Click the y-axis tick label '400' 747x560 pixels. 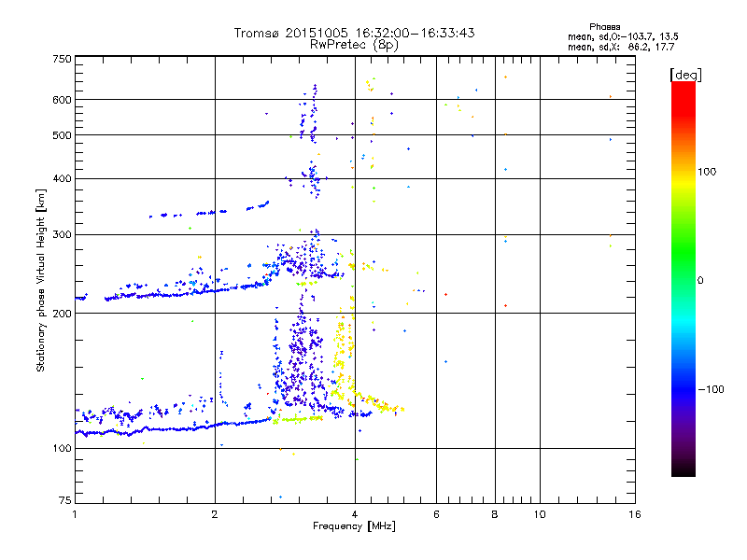click(62, 179)
